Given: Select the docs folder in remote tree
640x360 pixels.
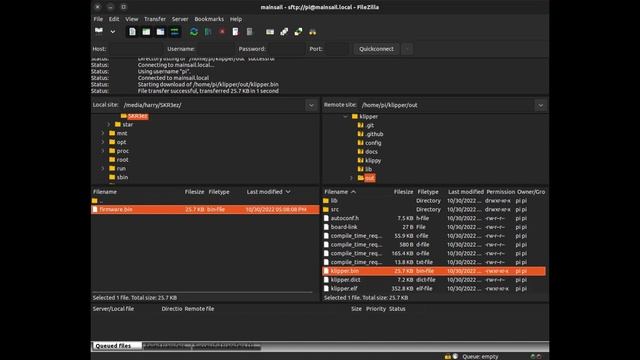Looking at the screenshot, I should click(371, 151).
